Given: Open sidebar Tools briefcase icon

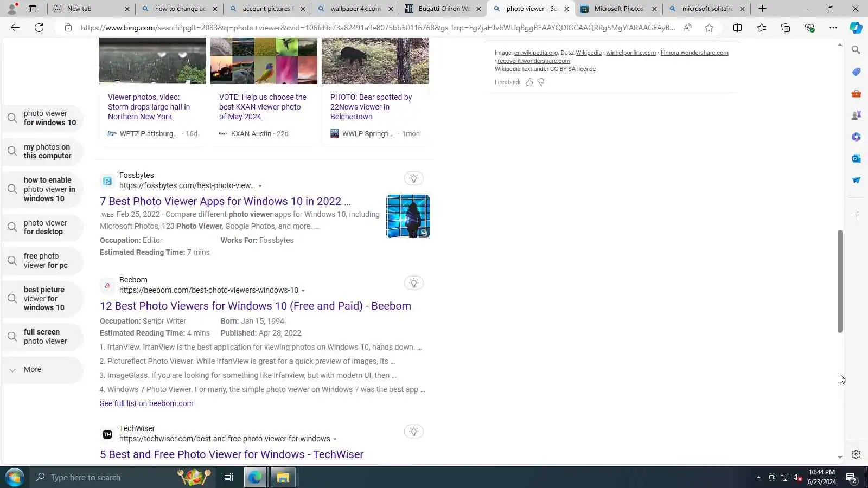Looking at the screenshot, I should tap(856, 93).
